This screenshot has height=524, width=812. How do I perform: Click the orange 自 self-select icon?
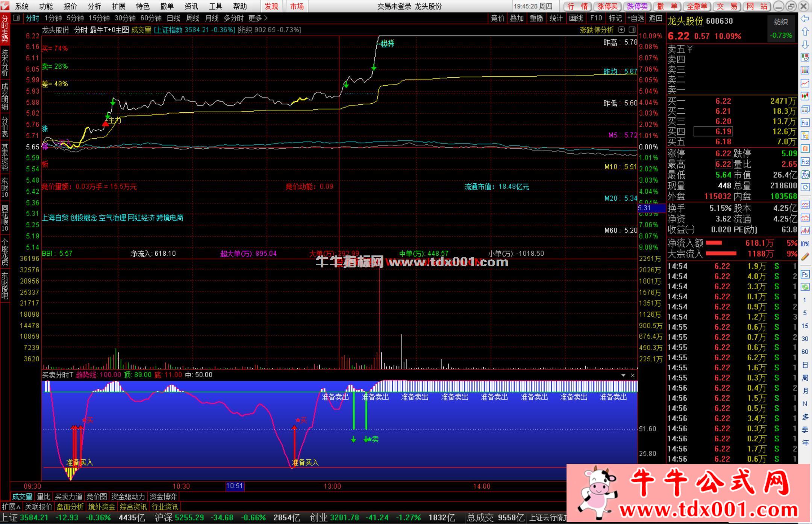click(x=805, y=149)
